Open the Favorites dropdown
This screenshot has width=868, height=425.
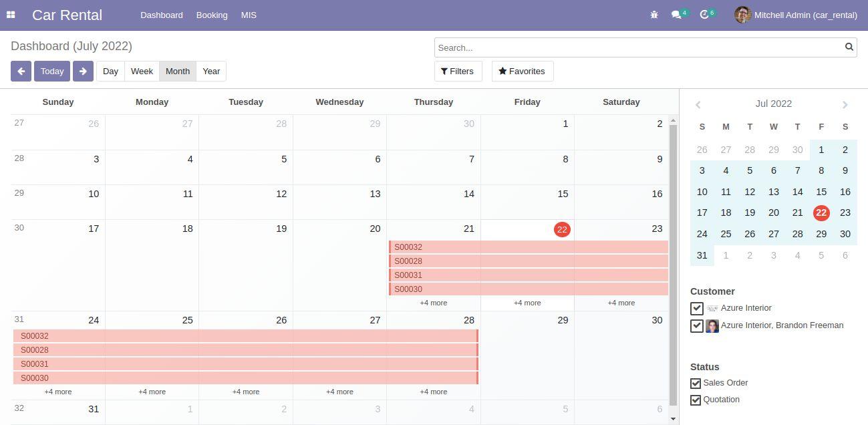(523, 72)
